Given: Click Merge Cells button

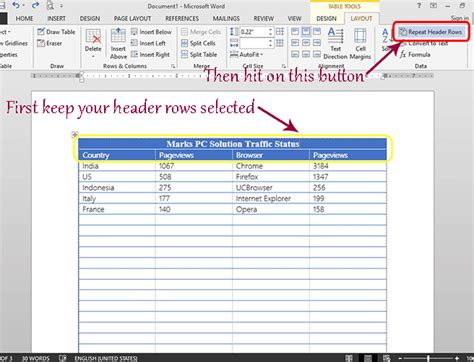Looking at the screenshot, I should [201, 32].
